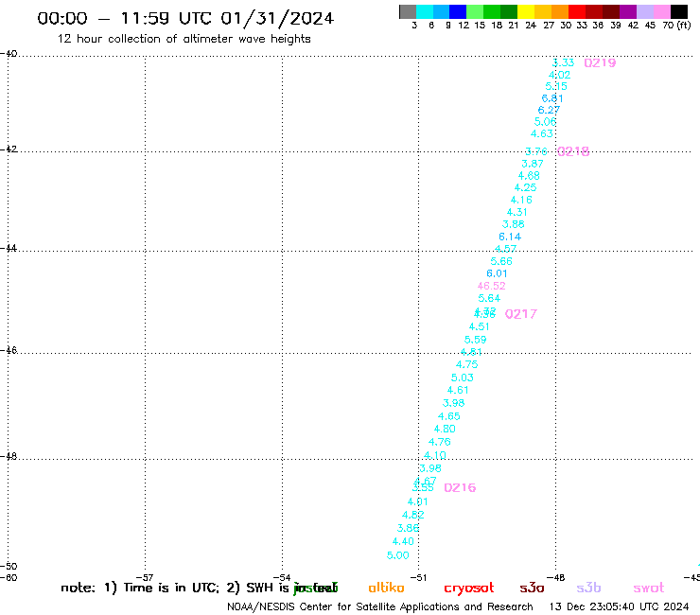Click the wave height value 4.68
700x615 pixels.
pyautogui.click(x=529, y=176)
